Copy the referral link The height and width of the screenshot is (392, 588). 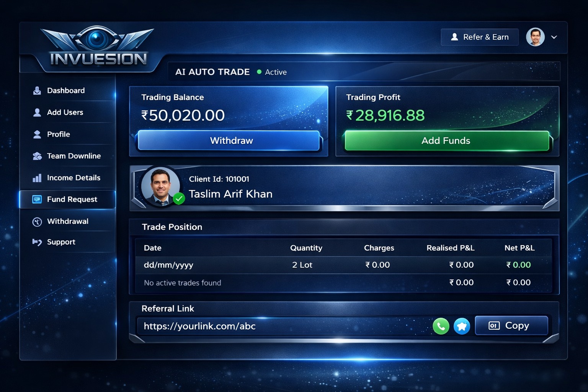[x=511, y=325]
